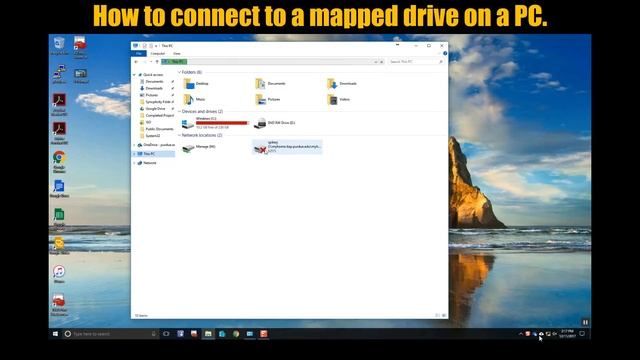Collapse the Devices and drives (2) group
The image size is (640, 360).
coord(179,111)
